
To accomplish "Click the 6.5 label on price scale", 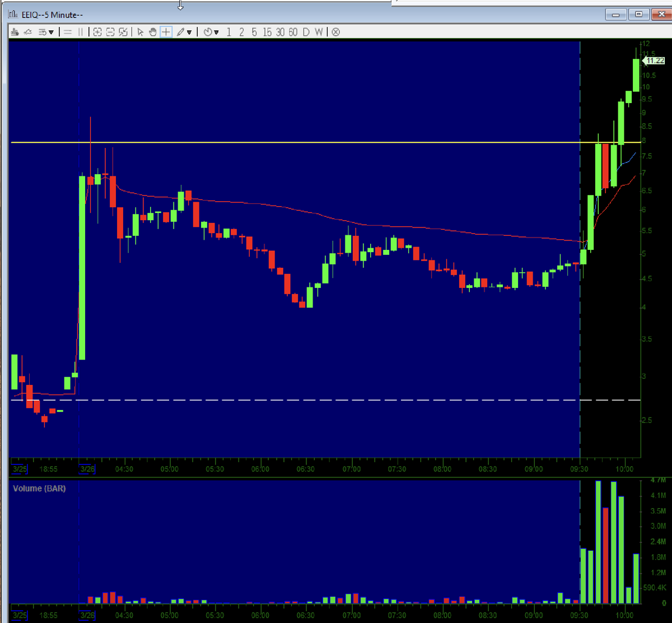I will (x=647, y=191).
